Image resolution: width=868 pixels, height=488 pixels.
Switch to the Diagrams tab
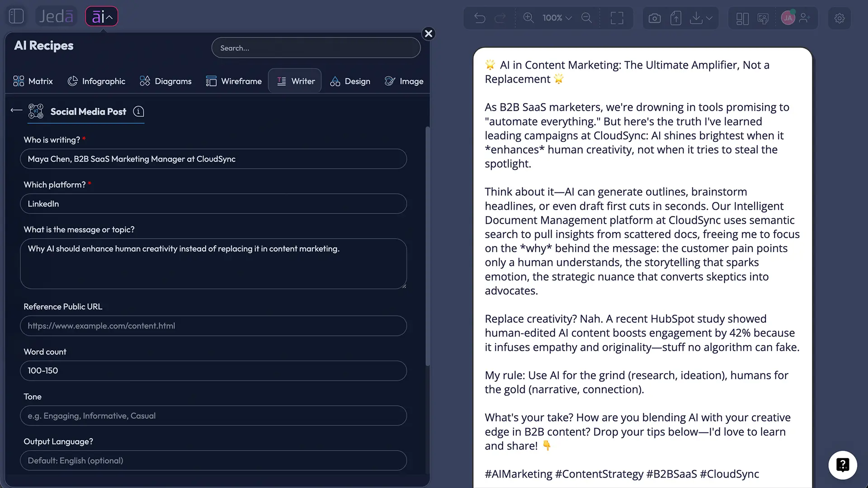(x=165, y=81)
